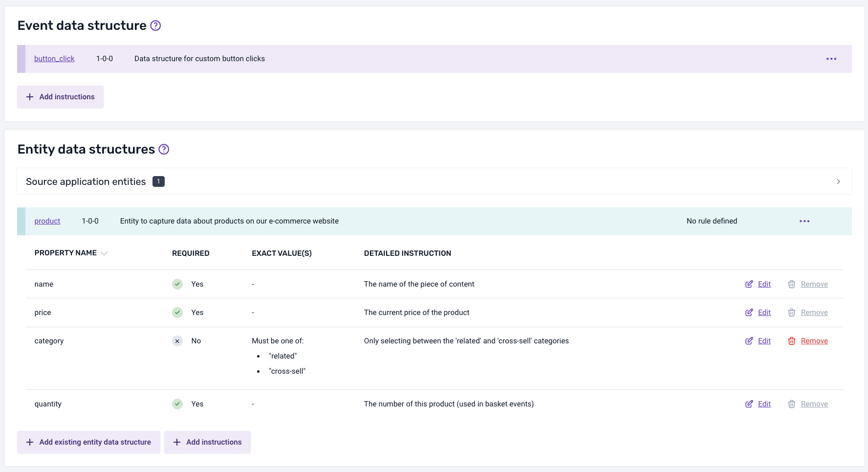The width and height of the screenshot is (868, 472).
Task: Click the Edit pencil icon for quantity property
Action: point(749,404)
